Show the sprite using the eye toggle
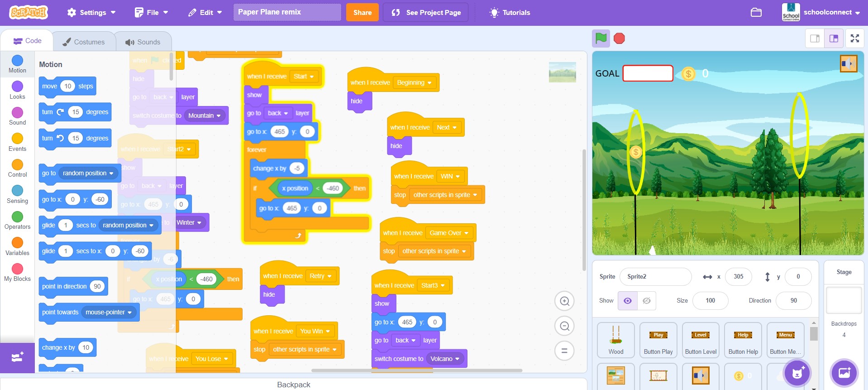Viewport: 868px width, 390px height. pos(628,301)
